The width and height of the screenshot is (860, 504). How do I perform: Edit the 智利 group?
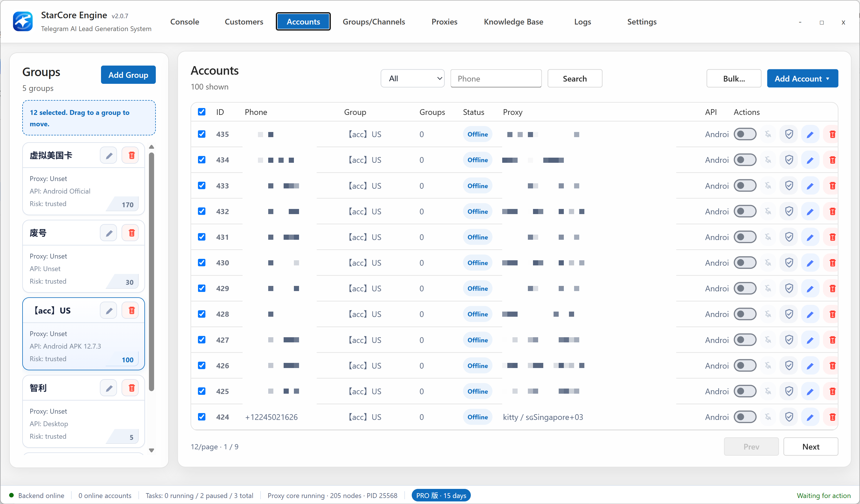pos(109,388)
